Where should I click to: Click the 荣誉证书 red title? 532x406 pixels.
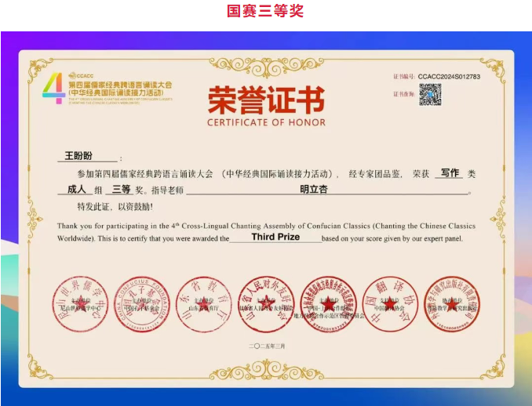point(266,100)
